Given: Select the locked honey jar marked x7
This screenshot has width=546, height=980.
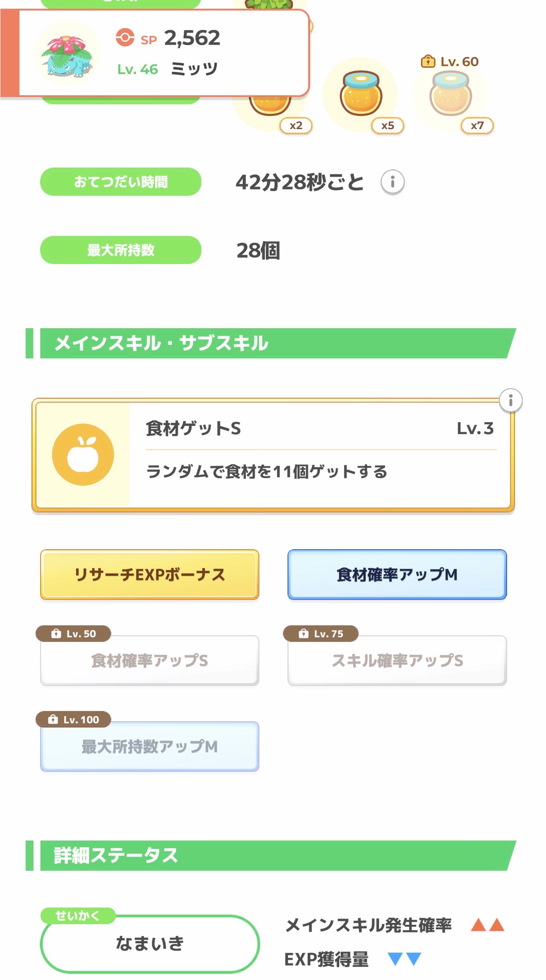Looking at the screenshot, I should coord(450,94).
